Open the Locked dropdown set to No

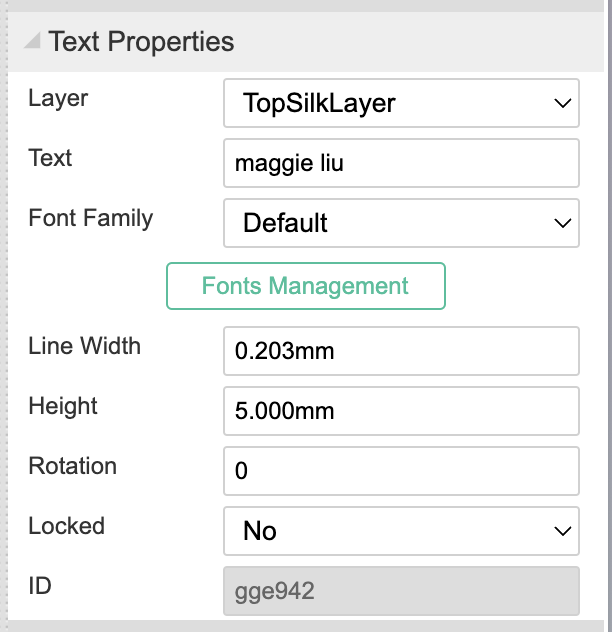[401, 531]
